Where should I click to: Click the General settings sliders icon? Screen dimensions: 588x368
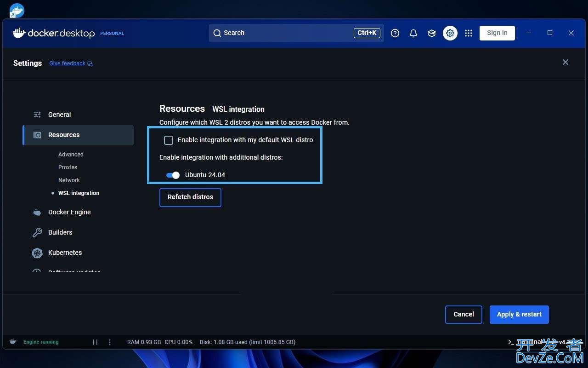(x=37, y=115)
